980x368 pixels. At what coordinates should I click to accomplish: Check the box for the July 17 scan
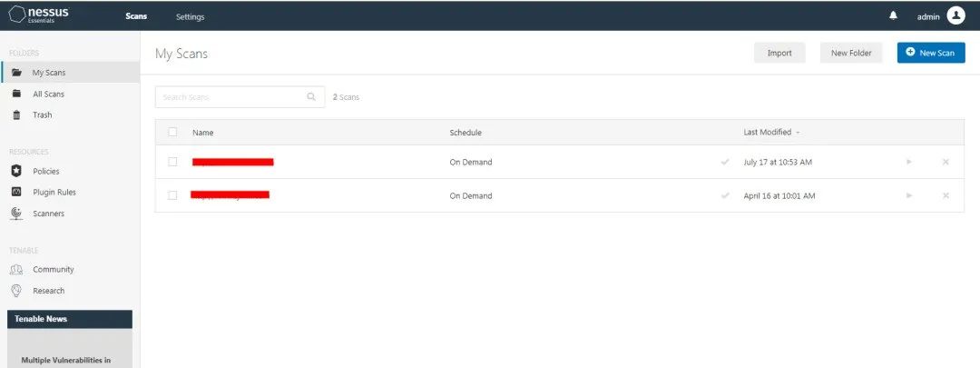point(172,162)
